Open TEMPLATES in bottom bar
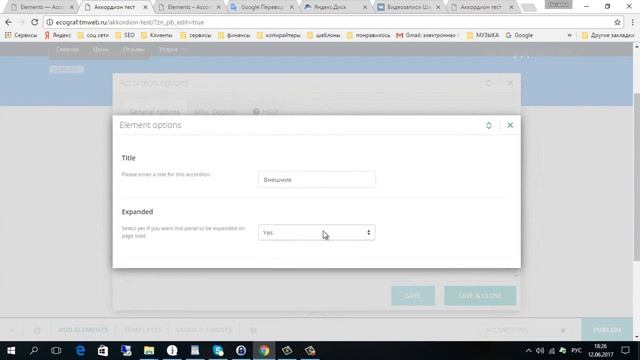The width and height of the screenshot is (640, 360). 142,330
